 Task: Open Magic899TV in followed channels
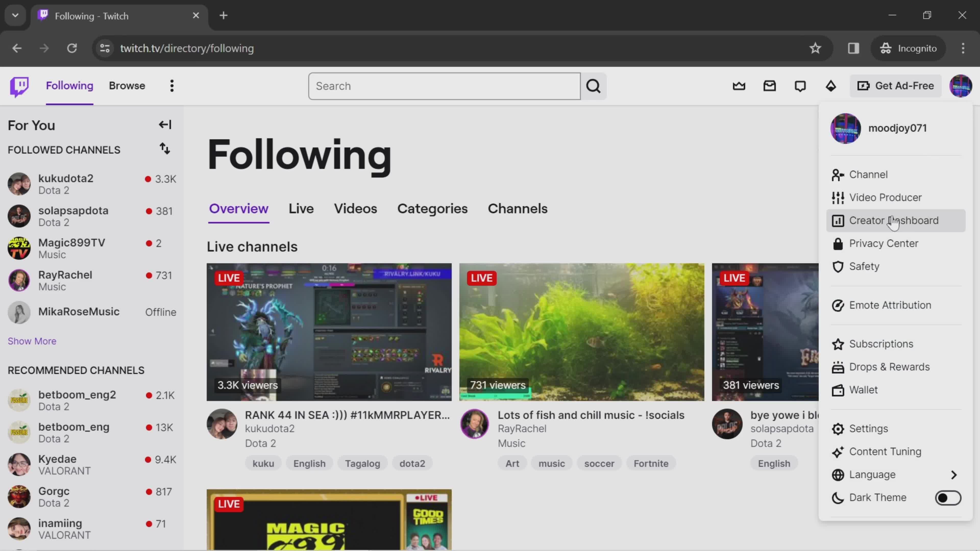92,248
